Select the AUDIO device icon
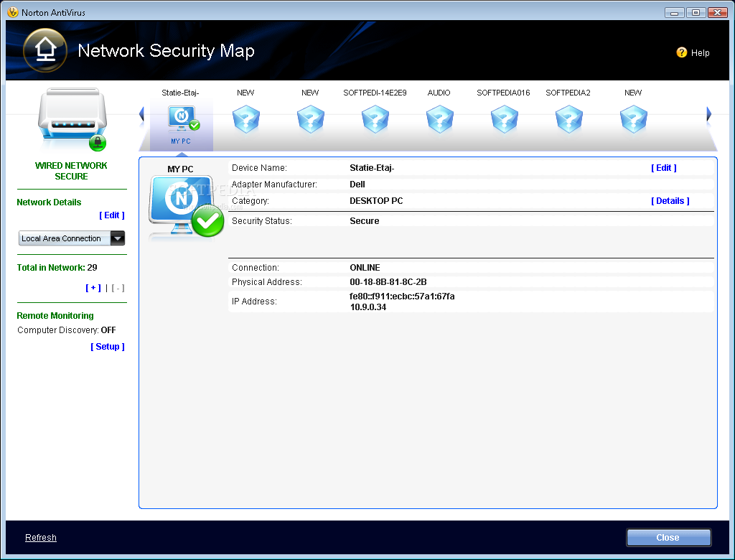 [x=440, y=119]
